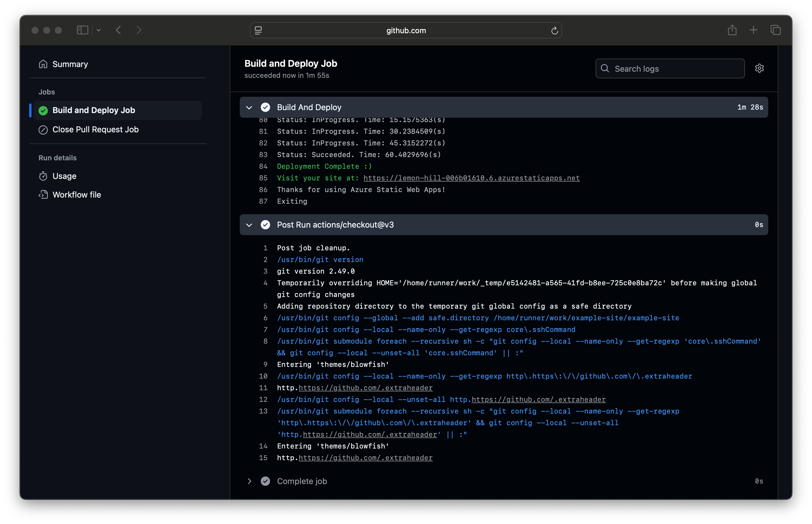Open the azurestaticapps.net site link
812x524 pixels.
472,178
